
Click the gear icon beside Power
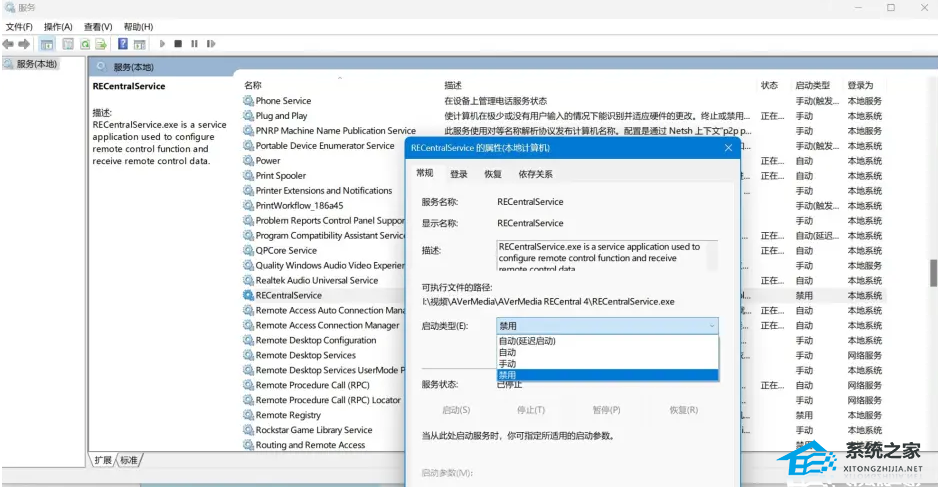point(248,160)
